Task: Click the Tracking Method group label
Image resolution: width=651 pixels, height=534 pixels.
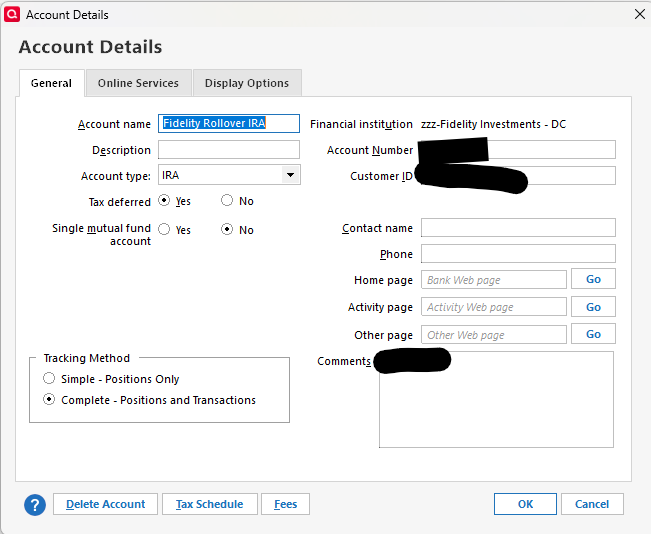Action: tap(87, 358)
